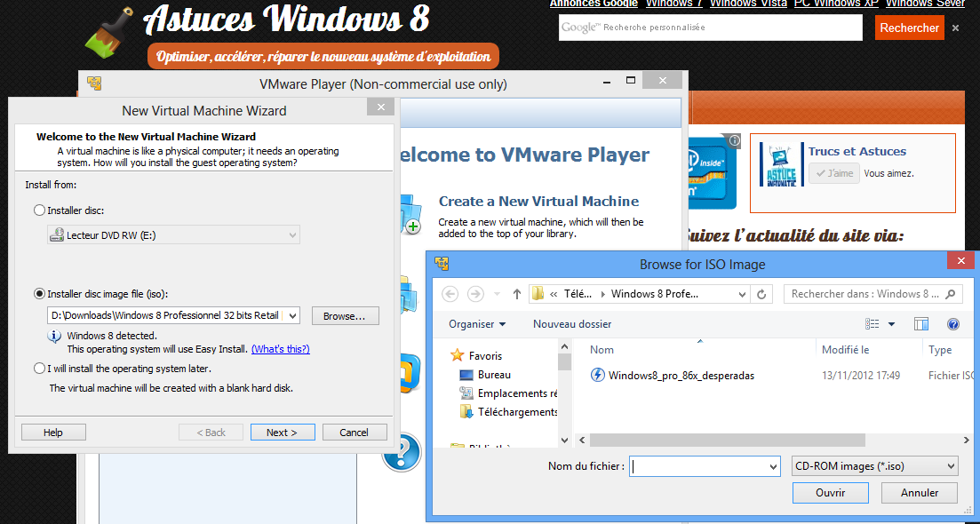Click the ISO file's Daemon Tools icon

[597, 375]
